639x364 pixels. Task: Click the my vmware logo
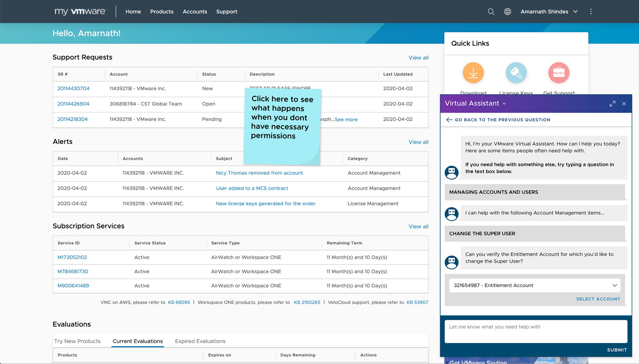coord(80,12)
